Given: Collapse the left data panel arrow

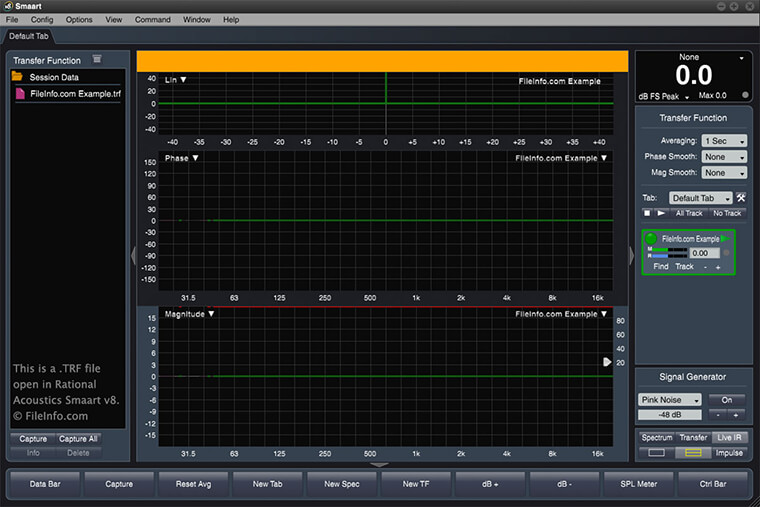Looking at the screenshot, I should coord(133,255).
